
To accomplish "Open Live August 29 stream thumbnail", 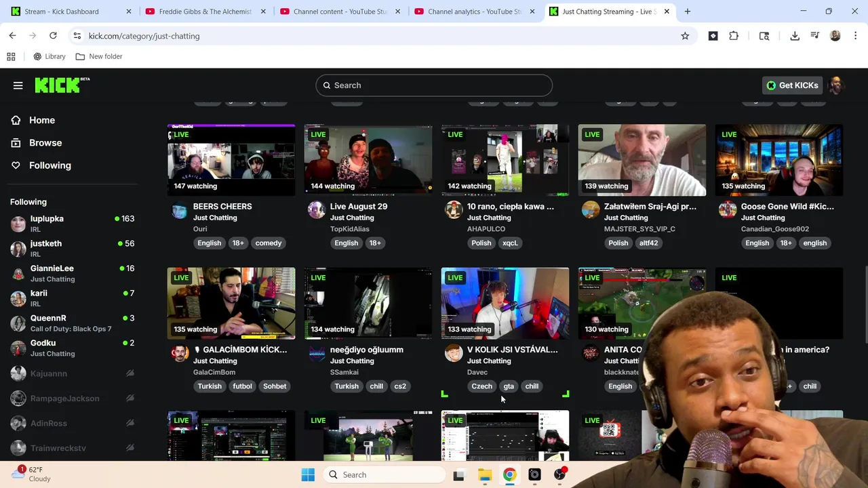I will [368, 160].
